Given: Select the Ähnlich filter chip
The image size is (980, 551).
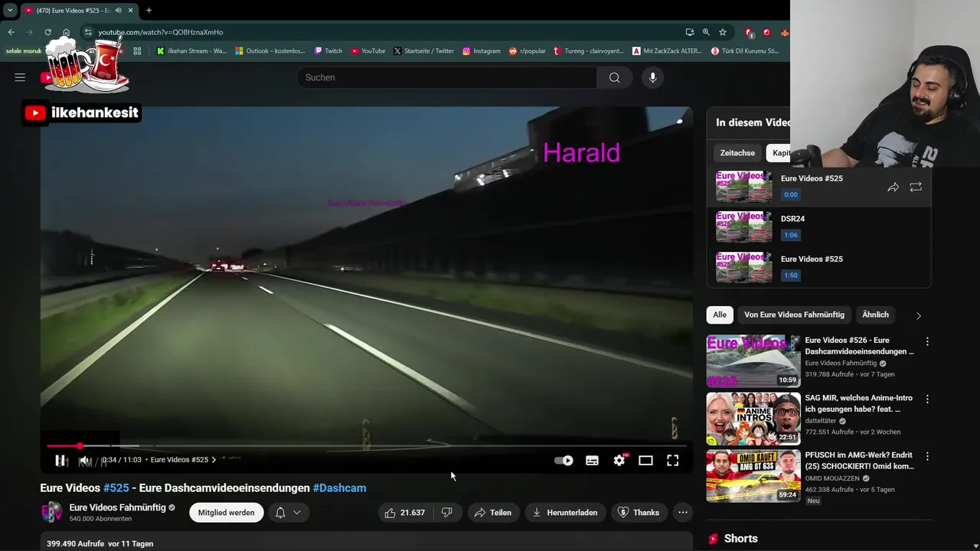Looking at the screenshot, I should pos(875,315).
